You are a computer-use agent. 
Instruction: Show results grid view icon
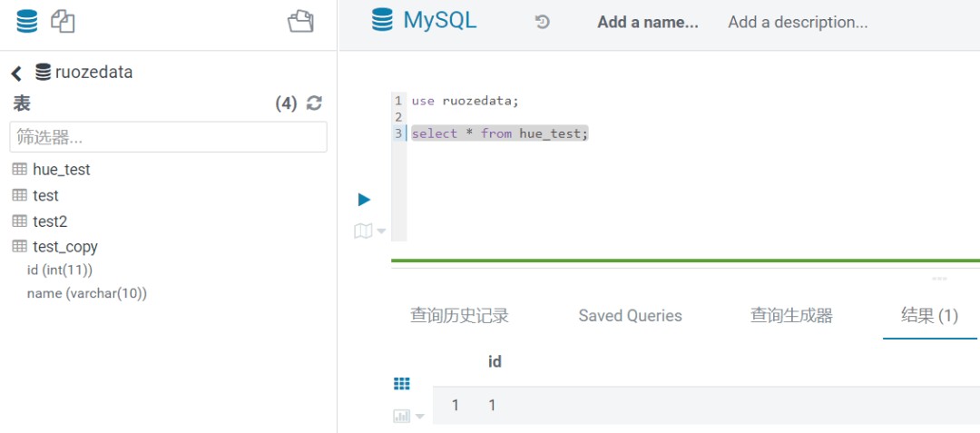(x=401, y=384)
